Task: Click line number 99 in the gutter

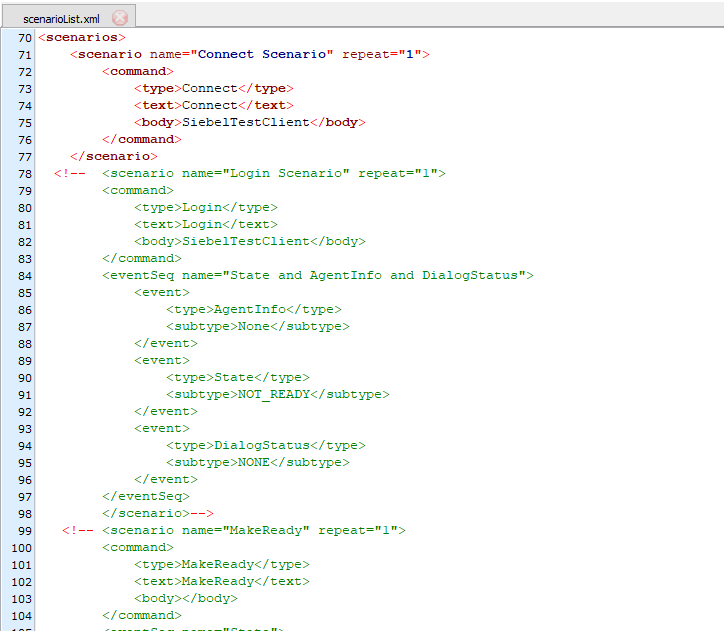Action: [24, 530]
